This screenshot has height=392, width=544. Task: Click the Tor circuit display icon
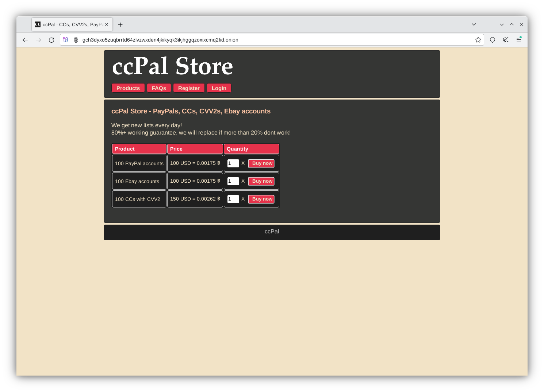click(66, 40)
